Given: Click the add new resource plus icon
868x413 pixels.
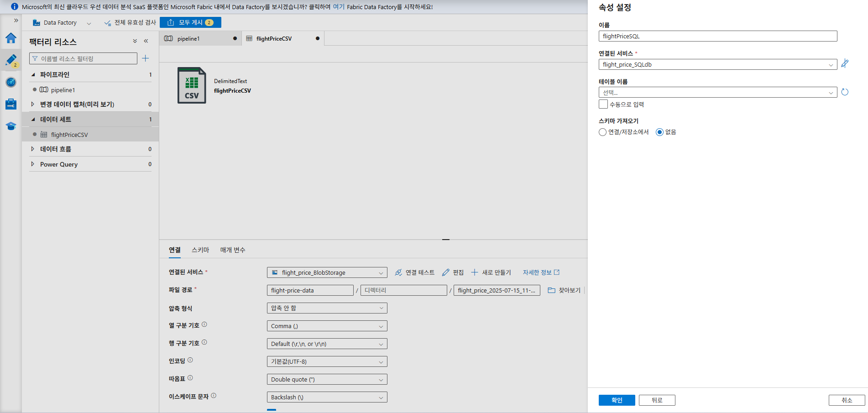Looking at the screenshot, I should 146,58.
